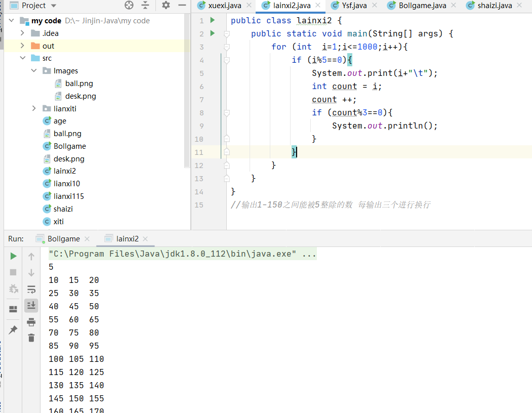Switch to shaizi.java editor tab
The width and height of the screenshot is (532, 413).
tap(495, 6)
